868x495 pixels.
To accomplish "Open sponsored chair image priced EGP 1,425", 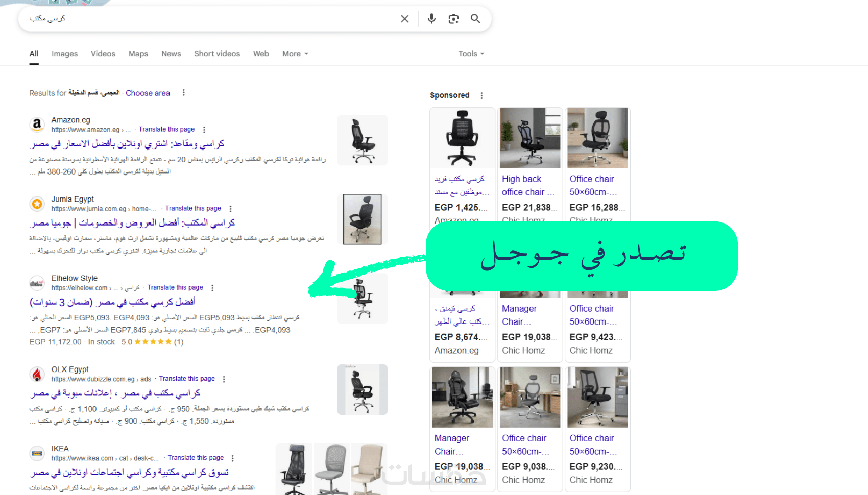I will 463,138.
